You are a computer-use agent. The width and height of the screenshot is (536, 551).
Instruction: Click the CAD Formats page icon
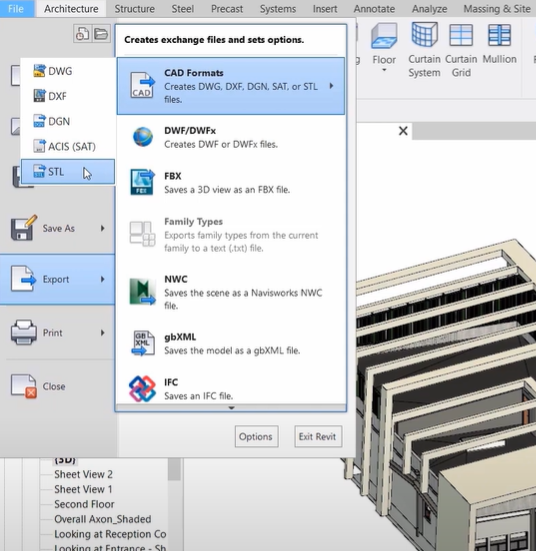click(142, 85)
